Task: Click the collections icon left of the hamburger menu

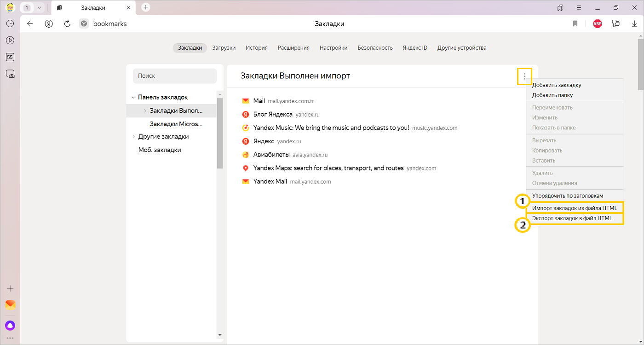Action: click(x=560, y=8)
